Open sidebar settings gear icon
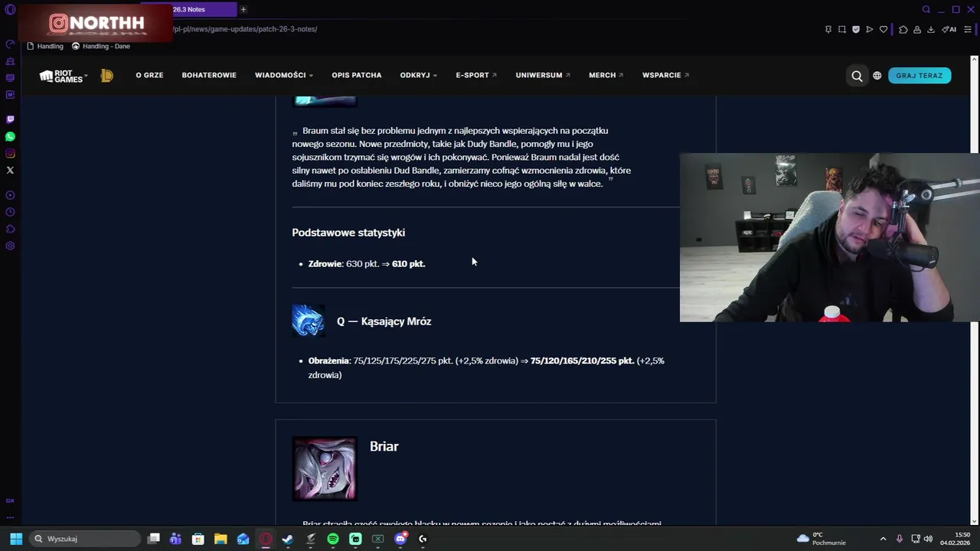Viewport: 980px width, 551px height. pyautogui.click(x=10, y=246)
